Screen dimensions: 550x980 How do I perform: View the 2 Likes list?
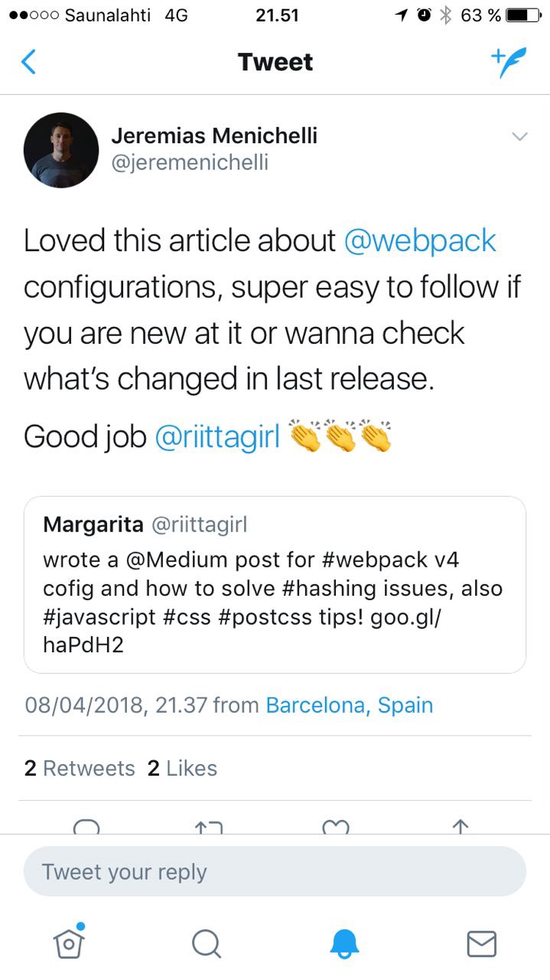[182, 768]
